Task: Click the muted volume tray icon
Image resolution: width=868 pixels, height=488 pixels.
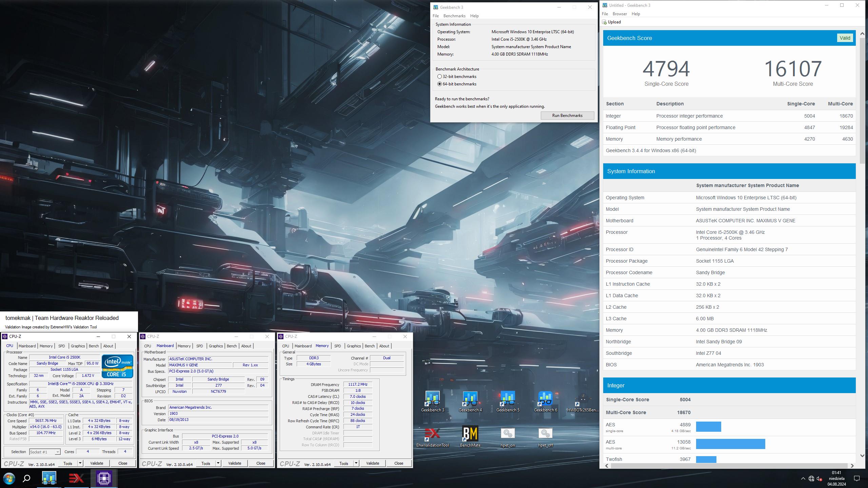Action: [x=820, y=479]
